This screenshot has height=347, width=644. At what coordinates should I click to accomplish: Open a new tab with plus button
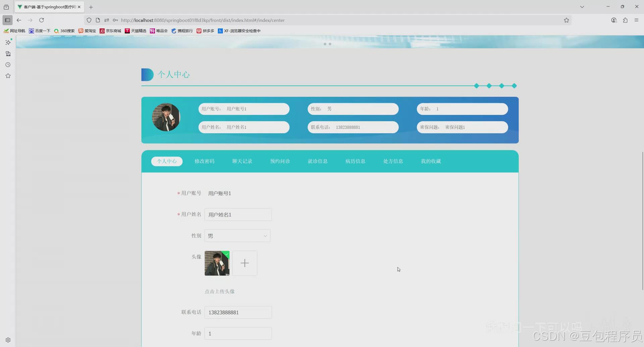pos(91,7)
